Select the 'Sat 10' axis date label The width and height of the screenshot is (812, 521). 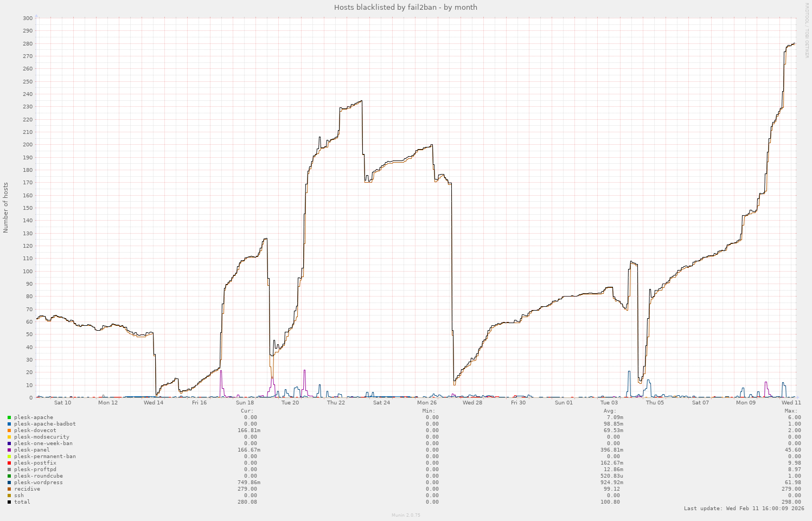63,403
